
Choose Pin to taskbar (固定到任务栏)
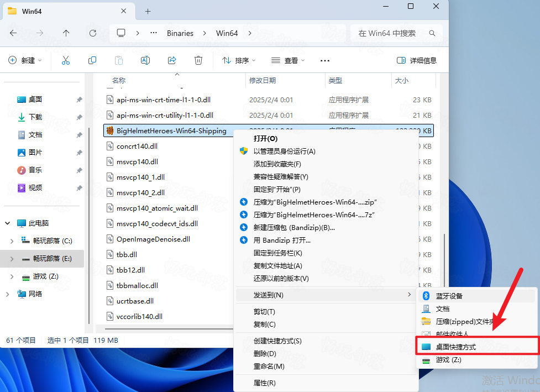326,253
